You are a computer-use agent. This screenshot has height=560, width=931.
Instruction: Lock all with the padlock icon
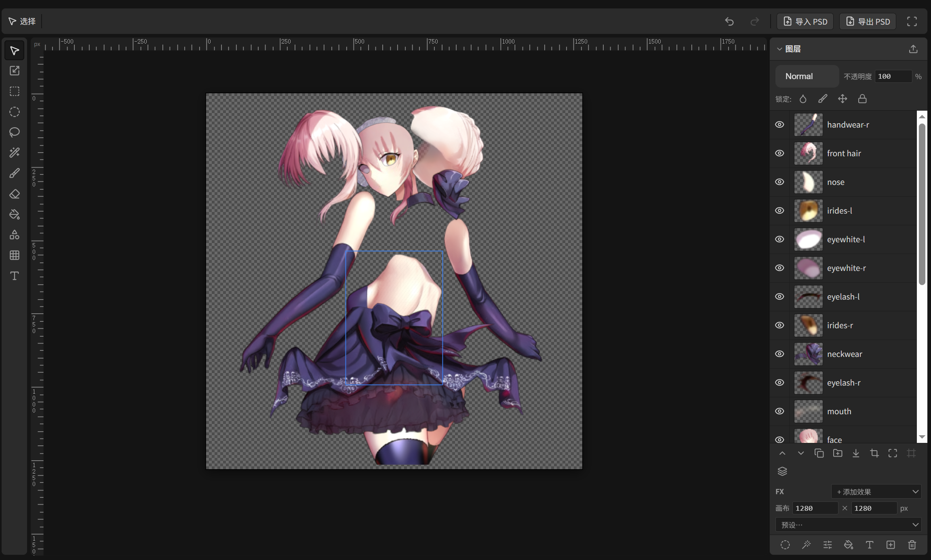862,99
